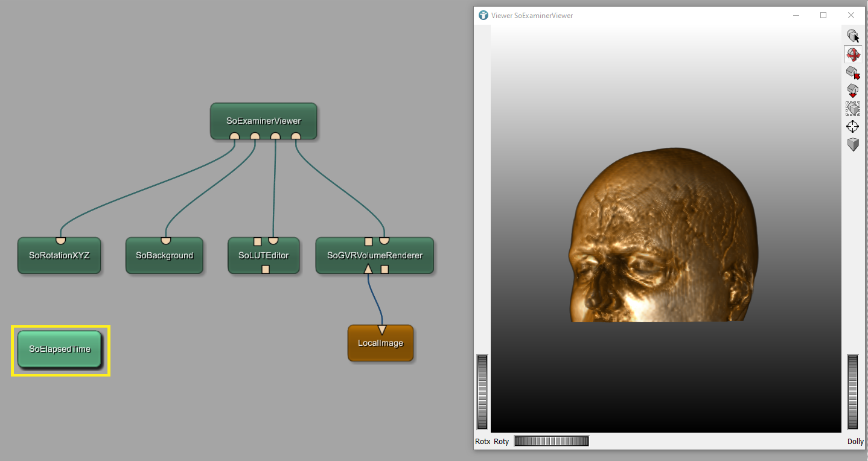Select the pick/interact mode arrow icon
Viewport: 868px width, 461px height.
pos(852,36)
